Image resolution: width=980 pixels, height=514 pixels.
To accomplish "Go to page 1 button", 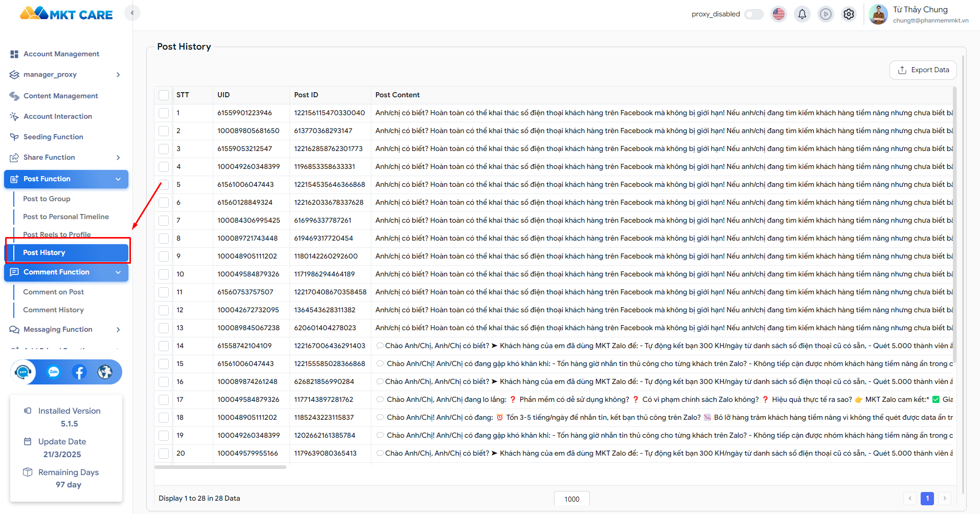I will [x=927, y=498].
